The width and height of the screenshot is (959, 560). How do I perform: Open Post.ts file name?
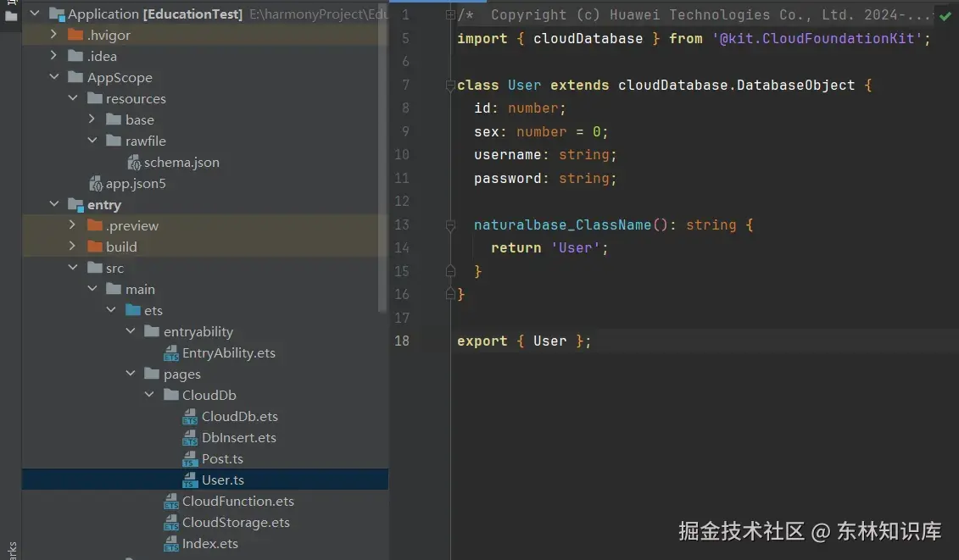[223, 458]
